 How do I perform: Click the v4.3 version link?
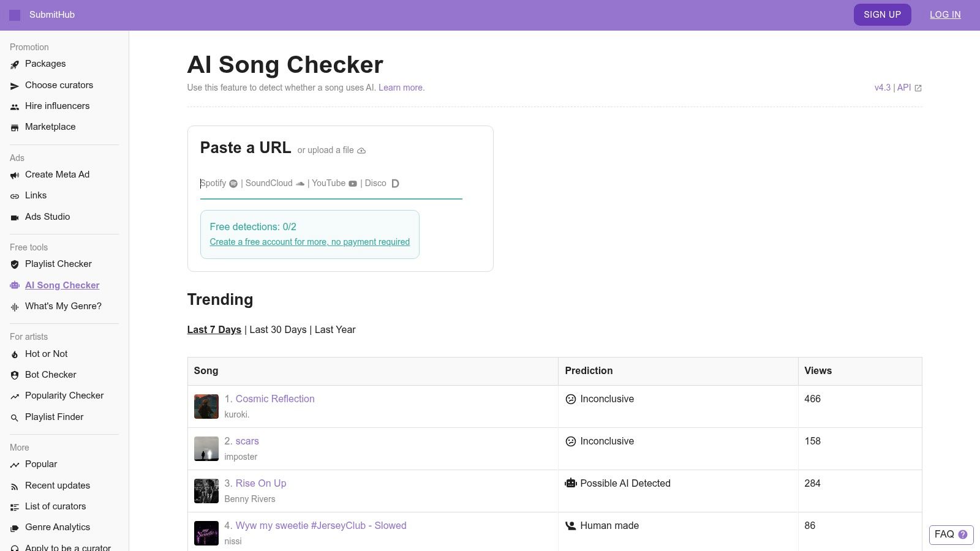click(x=883, y=88)
